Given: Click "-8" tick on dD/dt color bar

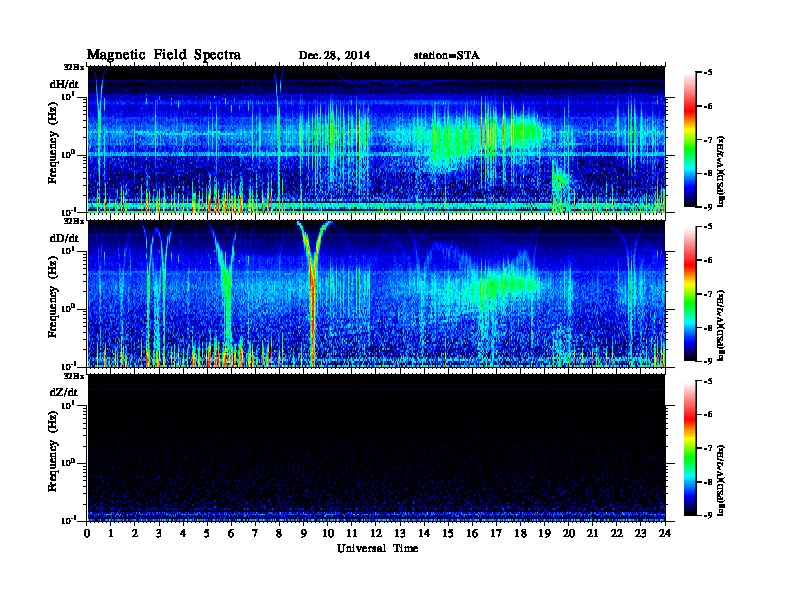Looking at the screenshot, I should click(708, 328).
